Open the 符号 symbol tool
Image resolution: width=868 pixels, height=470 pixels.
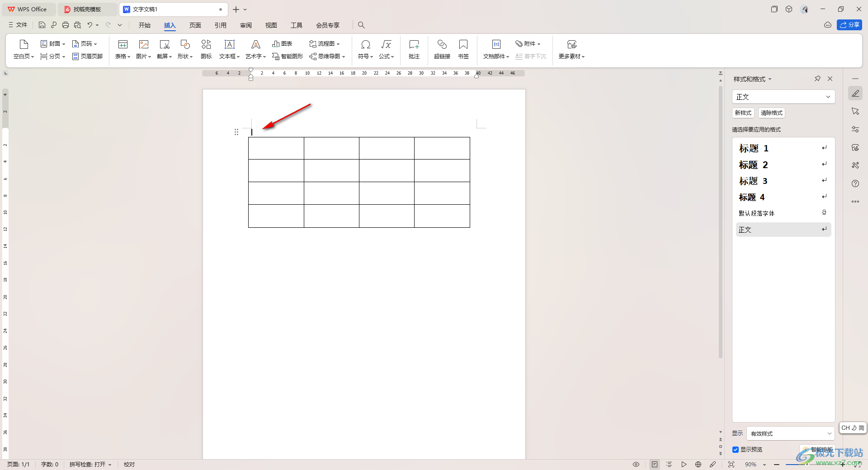click(x=365, y=49)
